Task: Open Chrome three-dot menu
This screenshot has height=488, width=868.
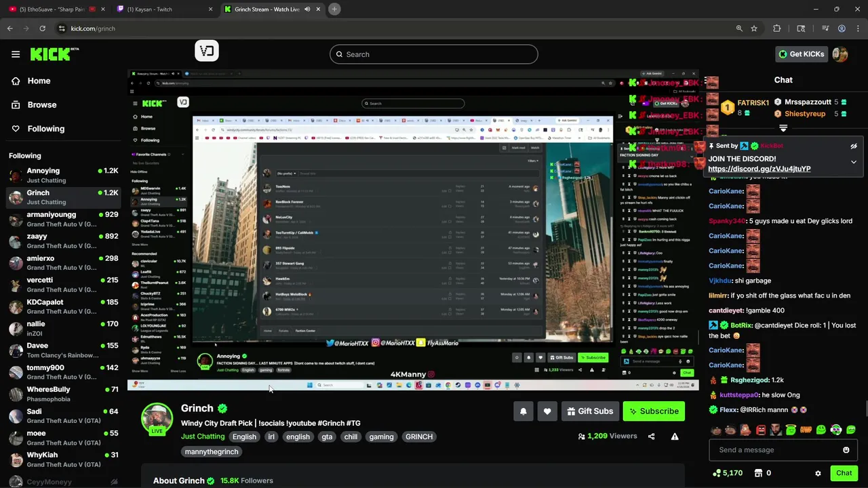Action: coord(858,28)
